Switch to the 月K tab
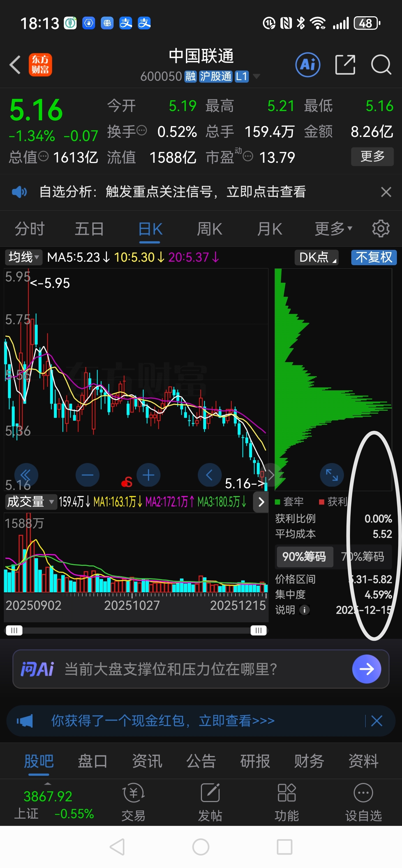The image size is (402, 868). 270,229
